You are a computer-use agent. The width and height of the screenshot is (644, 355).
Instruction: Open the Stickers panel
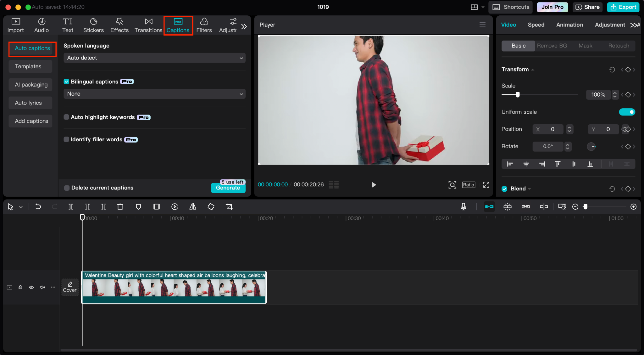(x=93, y=25)
